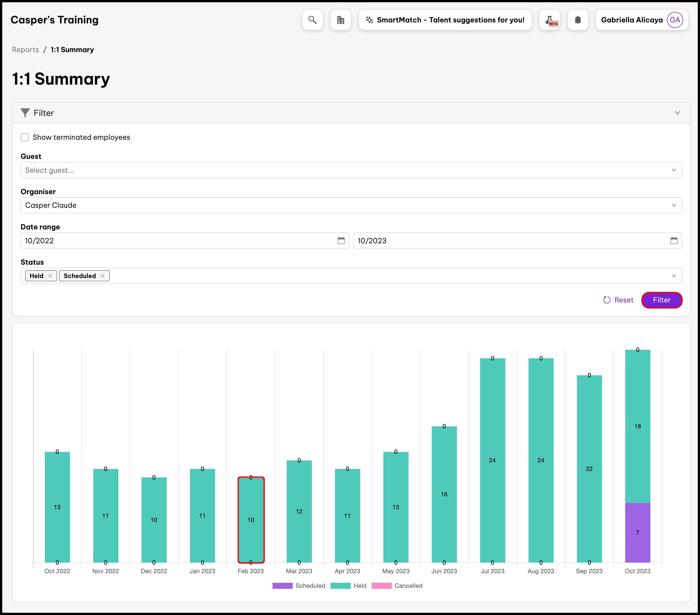The height and width of the screenshot is (615, 700).
Task: Click the Reset button
Action: [618, 300]
